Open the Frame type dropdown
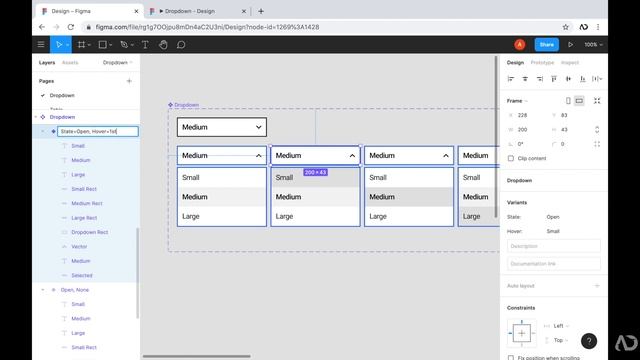 [517, 101]
